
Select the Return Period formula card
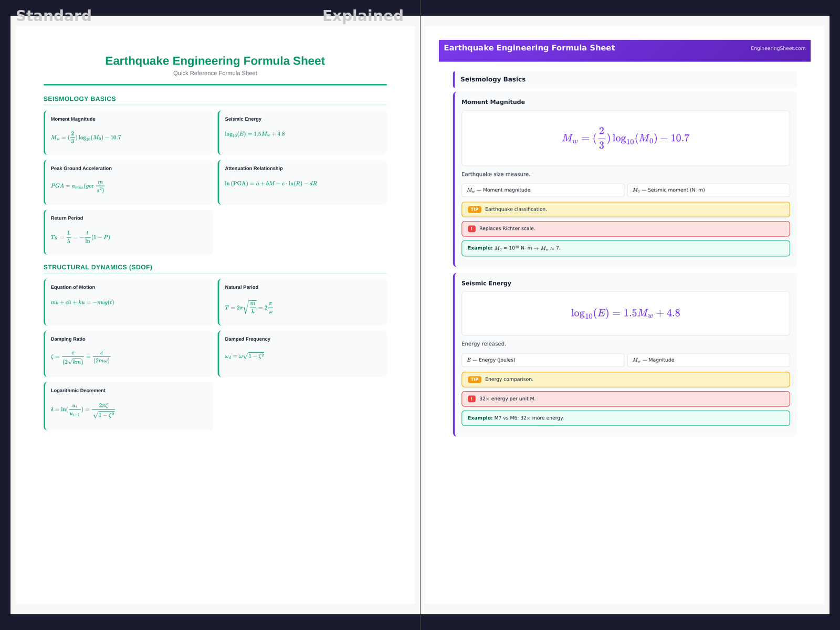coord(129,232)
